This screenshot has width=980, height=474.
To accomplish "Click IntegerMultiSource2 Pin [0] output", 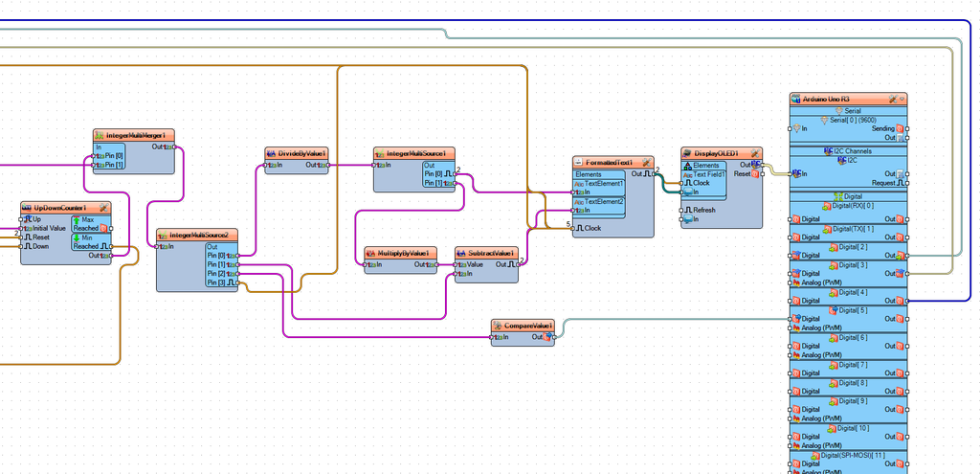I will pyautogui.click(x=237, y=256).
